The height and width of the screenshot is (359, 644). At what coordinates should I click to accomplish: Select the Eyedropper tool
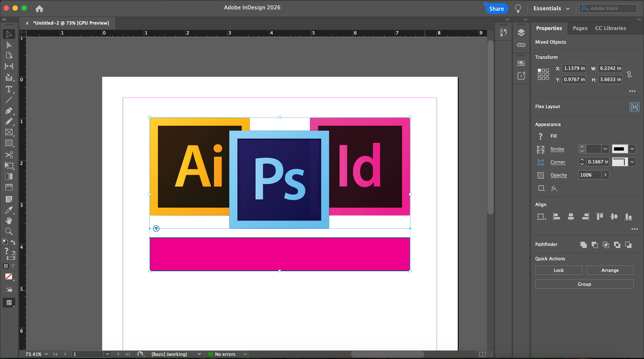[x=9, y=210]
